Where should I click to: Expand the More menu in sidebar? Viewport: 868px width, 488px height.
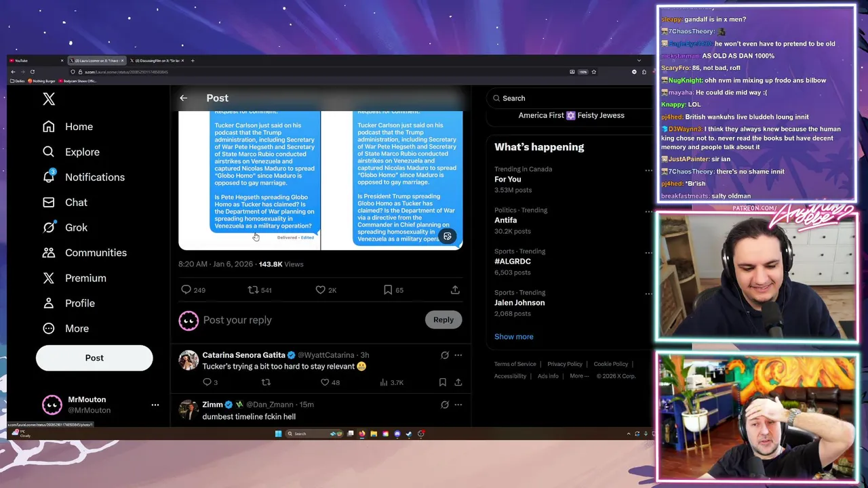point(66,328)
